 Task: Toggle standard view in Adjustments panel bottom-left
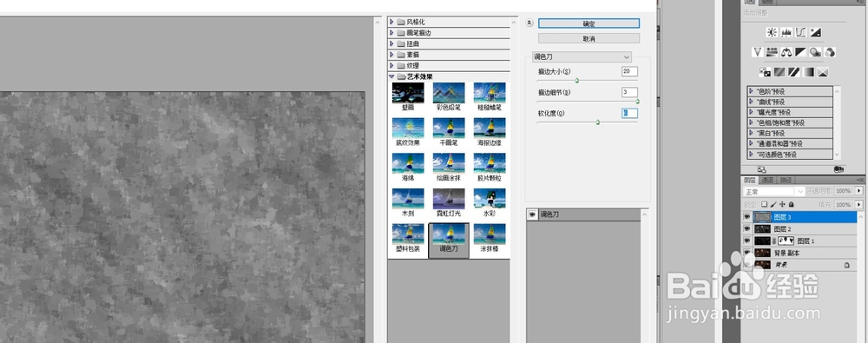[762, 169]
